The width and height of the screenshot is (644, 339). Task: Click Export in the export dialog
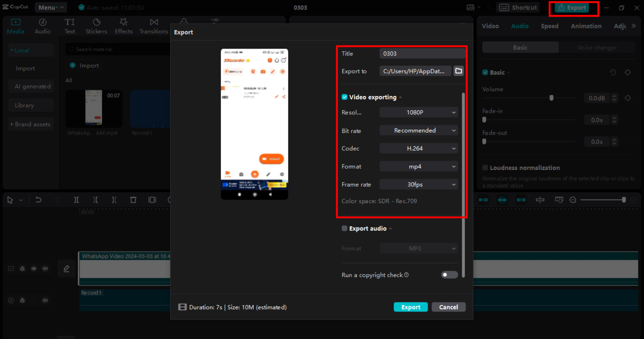coord(411,307)
